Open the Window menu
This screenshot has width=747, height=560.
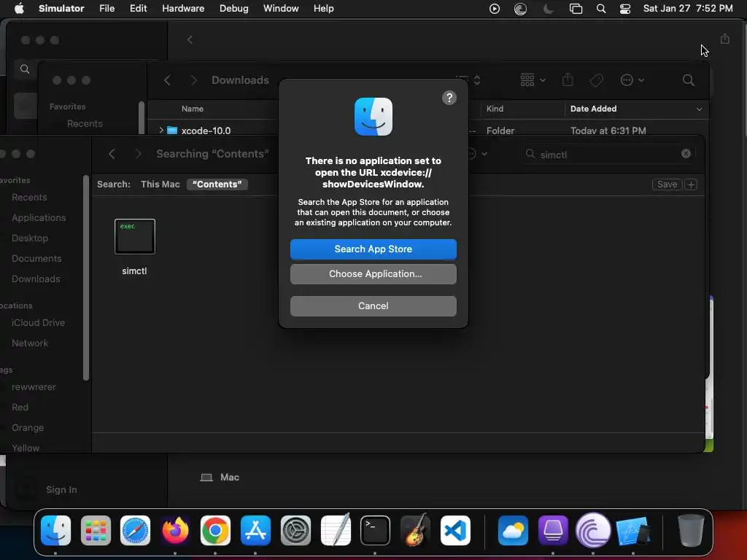[281, 9]
